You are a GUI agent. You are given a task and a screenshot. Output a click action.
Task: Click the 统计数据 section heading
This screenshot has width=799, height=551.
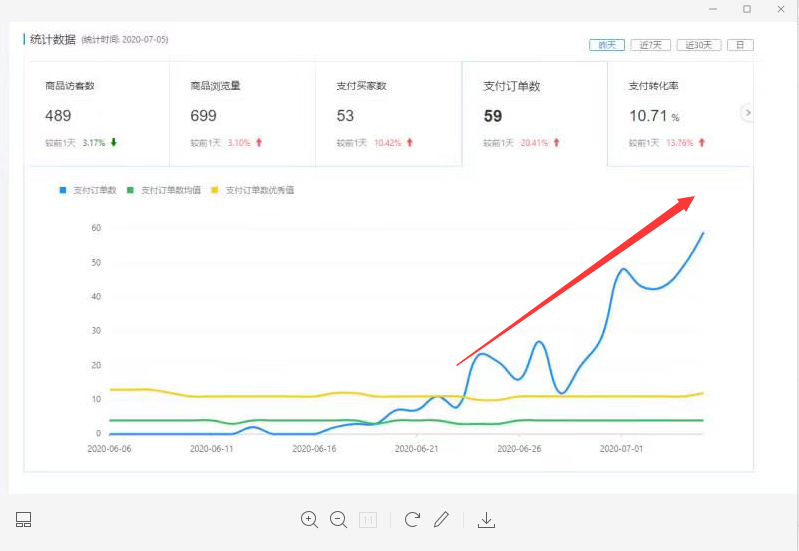tap(52, 39)
